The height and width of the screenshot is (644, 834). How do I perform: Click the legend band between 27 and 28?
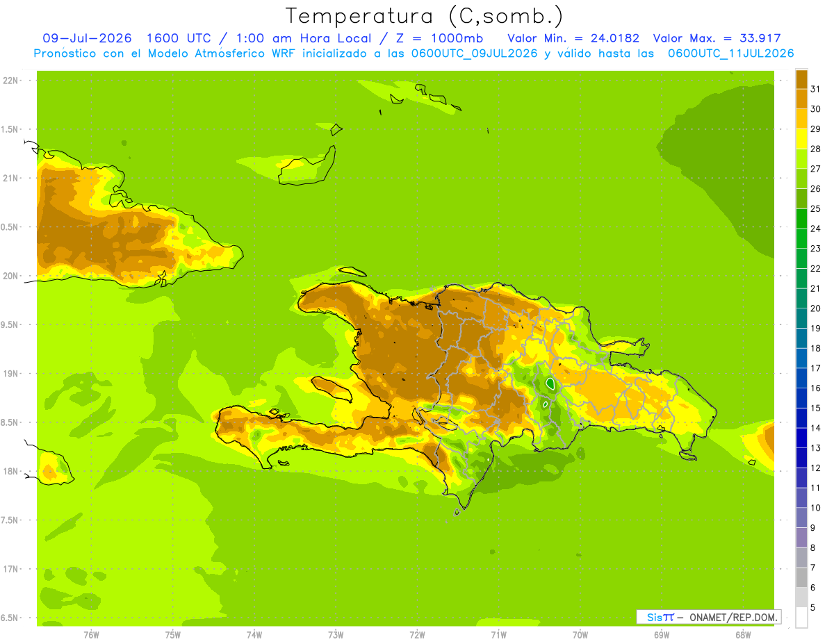tap(801, 159)
